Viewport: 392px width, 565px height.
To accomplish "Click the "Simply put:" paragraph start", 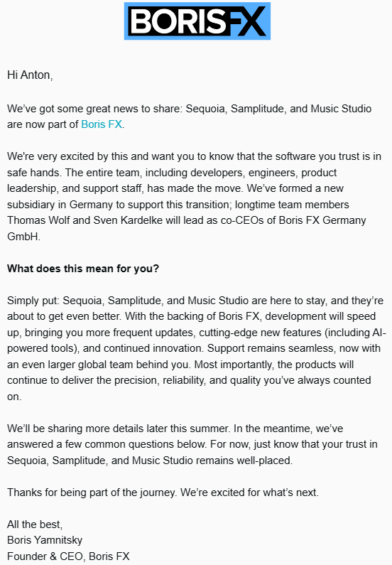I will 33,301.
